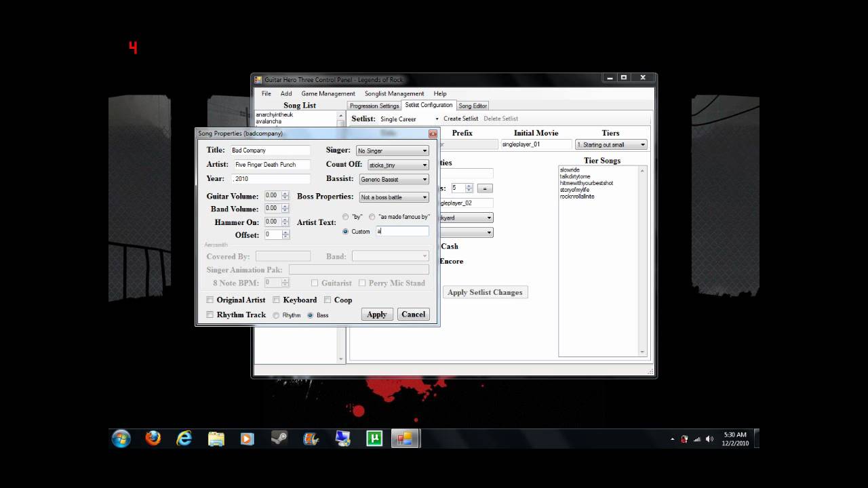Show hidden system tray icons arrow
The height and width of the screenshot is (488, 868).
coord(673,439)
